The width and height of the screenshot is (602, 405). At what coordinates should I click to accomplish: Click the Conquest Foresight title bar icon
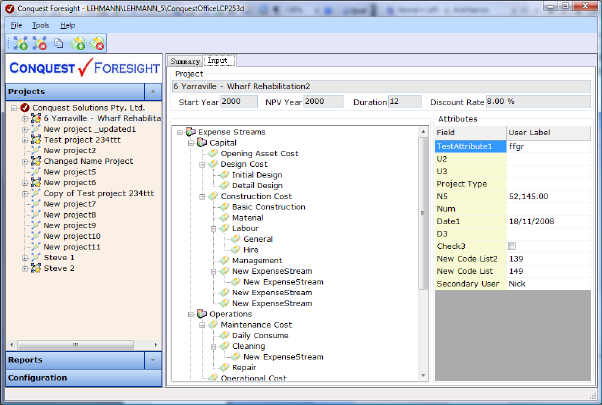(x=10, y=8)
